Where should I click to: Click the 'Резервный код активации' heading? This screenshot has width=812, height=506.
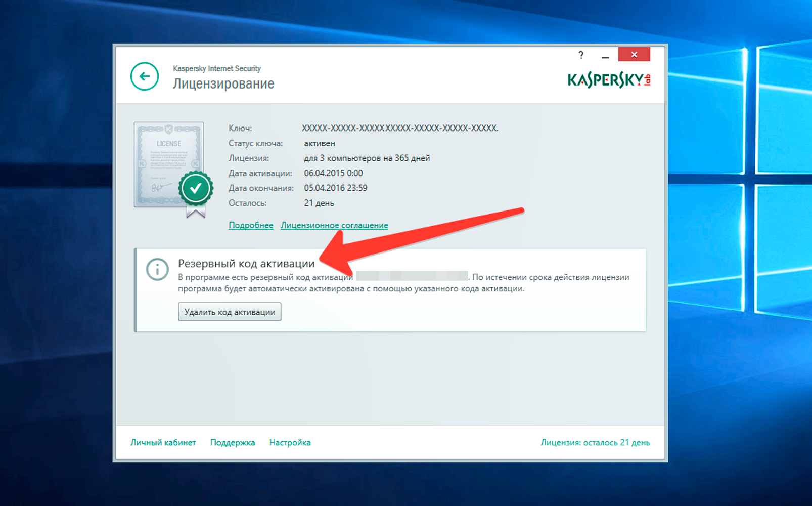(246, 263)
